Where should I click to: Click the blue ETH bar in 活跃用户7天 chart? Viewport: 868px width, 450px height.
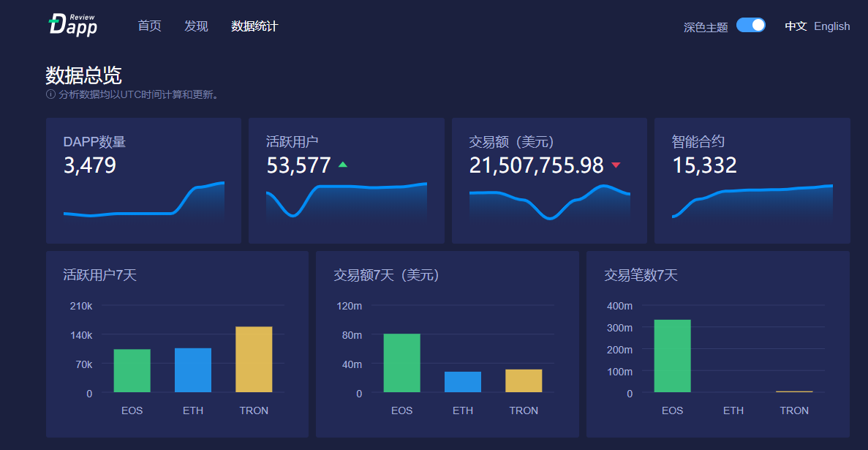(x=193, y=370)
